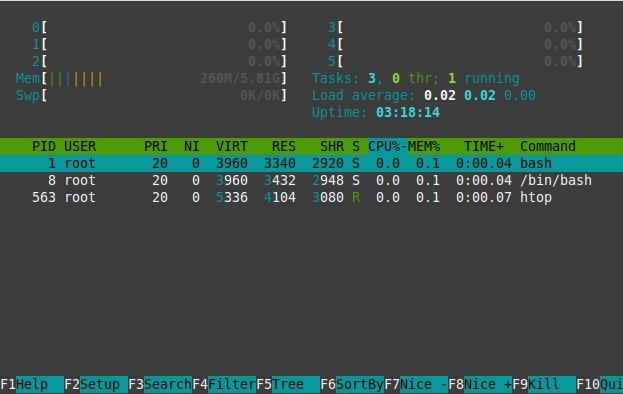
Task: Sort by the RES column header
Action: [284, 147]
